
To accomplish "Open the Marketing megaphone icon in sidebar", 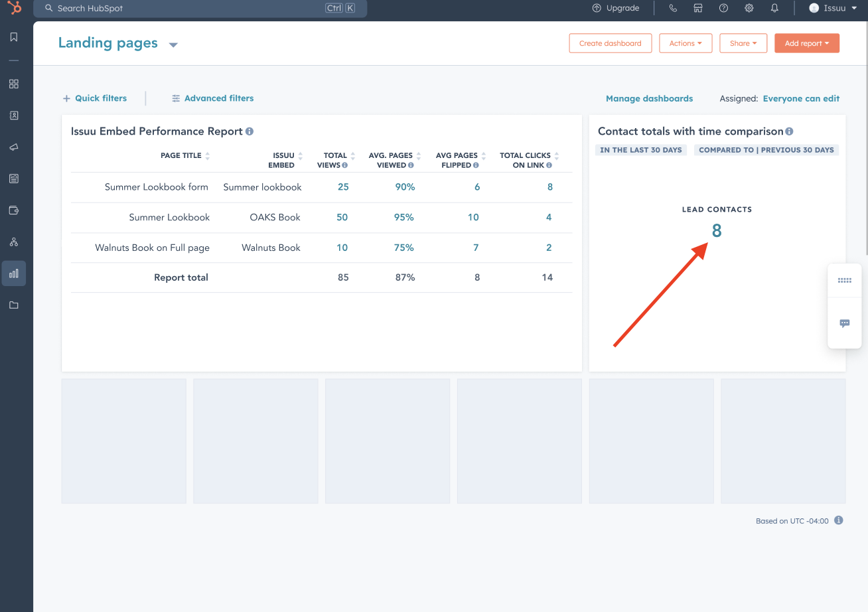I will (x=14, y=147).
